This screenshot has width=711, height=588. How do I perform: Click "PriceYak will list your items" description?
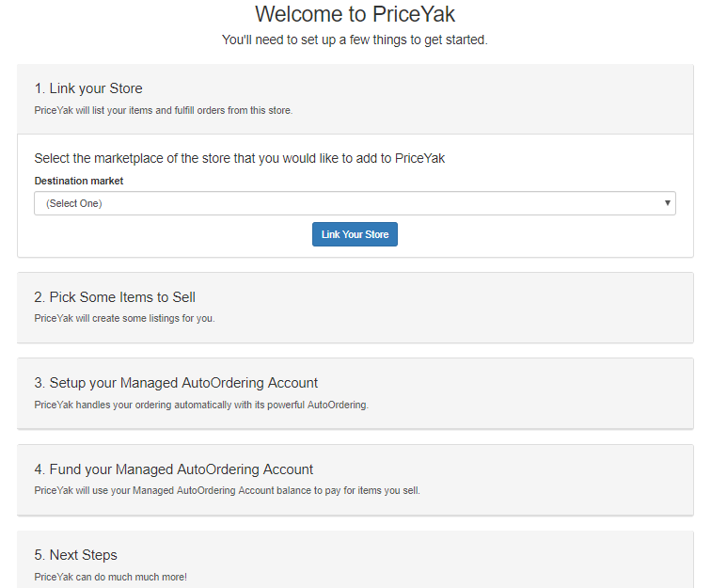(x=164, y=110)
